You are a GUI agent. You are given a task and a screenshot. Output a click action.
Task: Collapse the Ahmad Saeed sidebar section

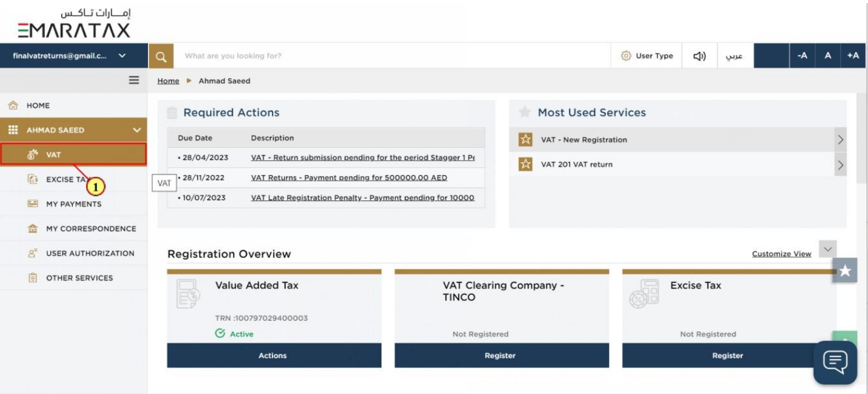[x=136, y=130]
